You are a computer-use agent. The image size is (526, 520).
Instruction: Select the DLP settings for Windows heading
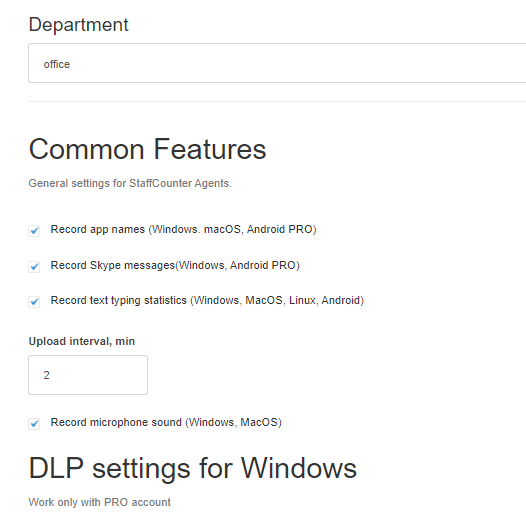click(x=193, y=468)
